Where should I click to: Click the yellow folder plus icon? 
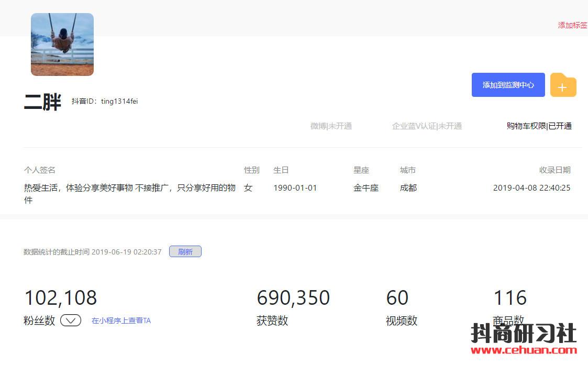click(x=563, y=86)
